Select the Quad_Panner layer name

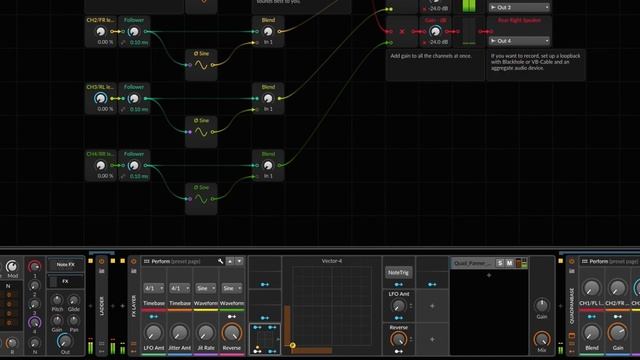473,263
